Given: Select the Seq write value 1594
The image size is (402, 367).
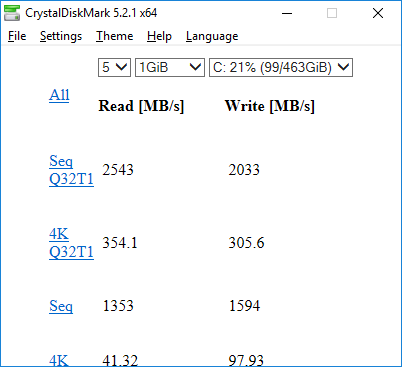Looking at the screenshot, I should pyautogui.click(x=244, y=306).
